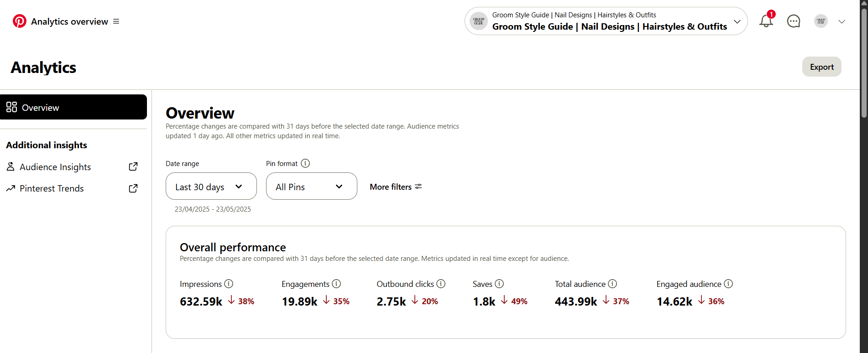Image resolution: width=868 pixels, height=353 pixels.
Task: Click the Pinterest Trends arrow icon
Action: [x=10, y=188]
